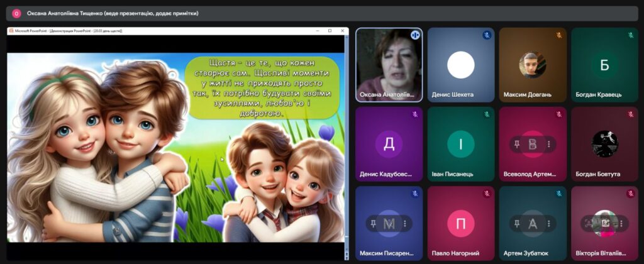The height and width of the screenshot is (264, 644).
Task: Pin Максим Писаренко's tile to the screen
Action: 374,223
